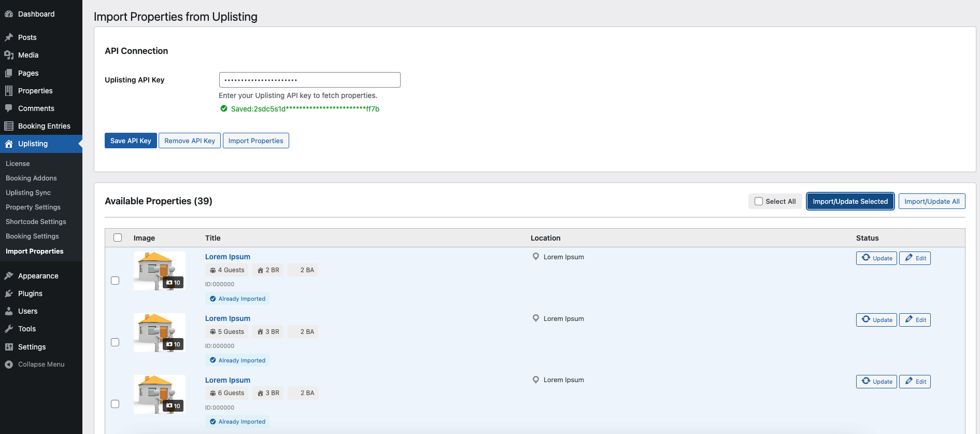Click the Tools wrench icon
Screen dimensions: 980x434
click(x=9, y=329)
